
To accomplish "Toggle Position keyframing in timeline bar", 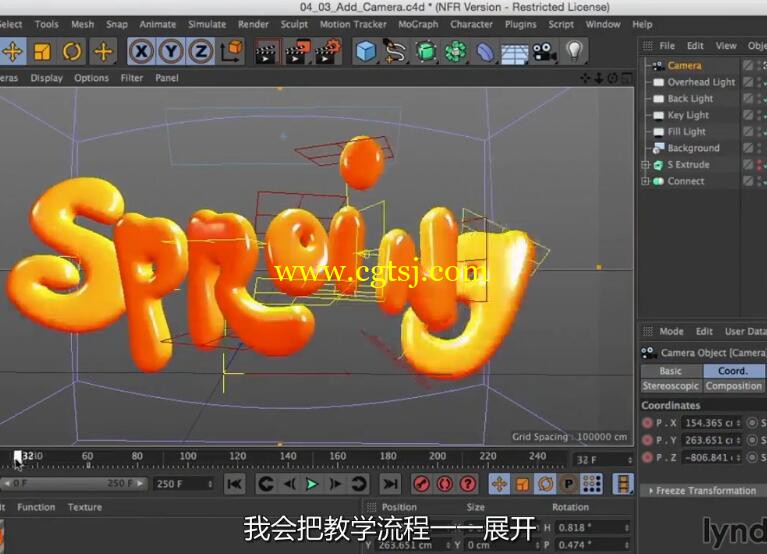I will (x=499, y=484).
